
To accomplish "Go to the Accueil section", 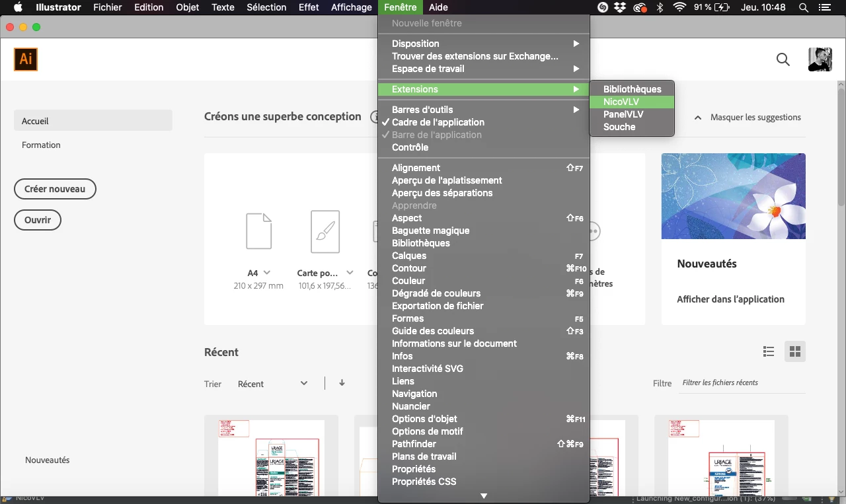I will (x=93, y=121).
